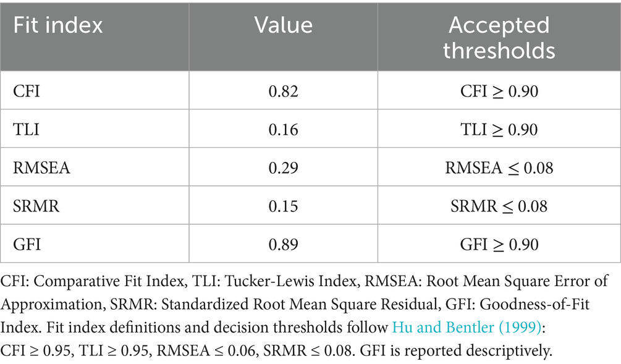Select the threshold cell "GFI ≥ 0.90"

499,245
